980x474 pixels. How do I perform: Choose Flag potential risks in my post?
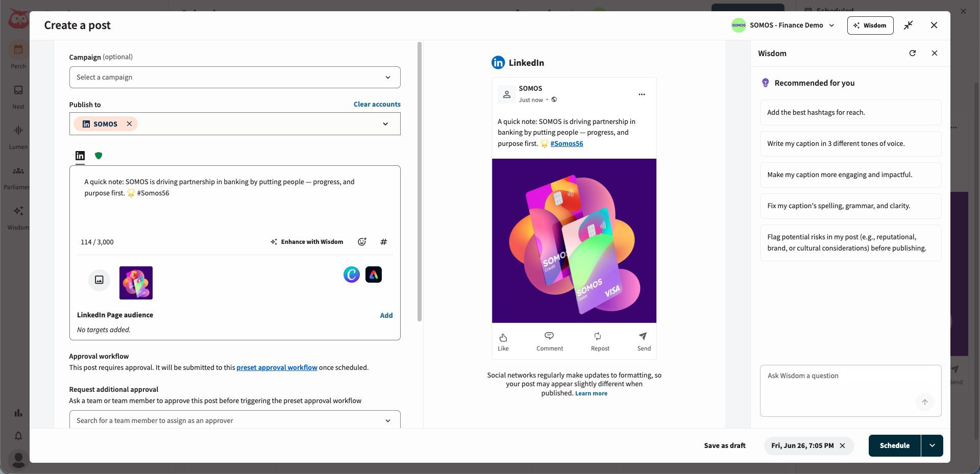(850, 243)
